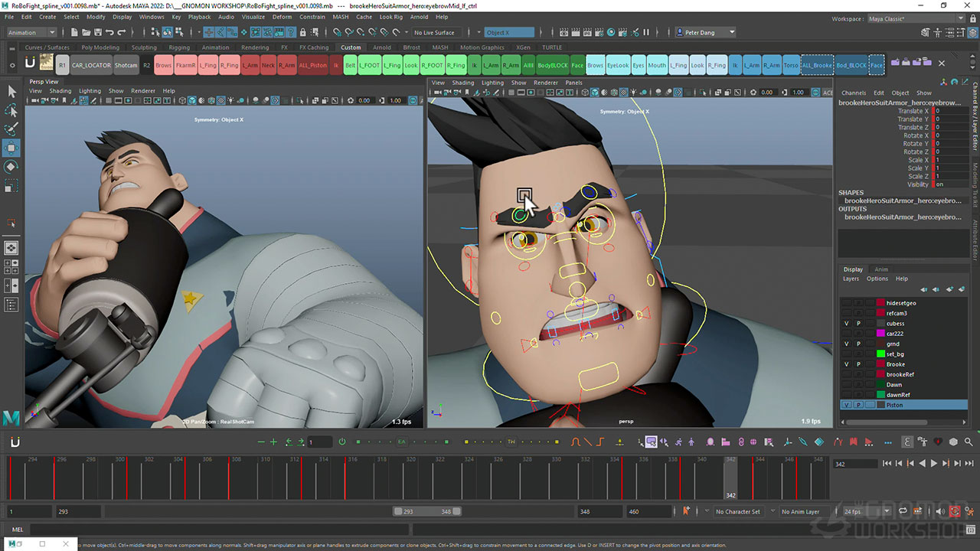Toggle visibility of the Brooke layer

pyautogui.click(x=846, y=364)
